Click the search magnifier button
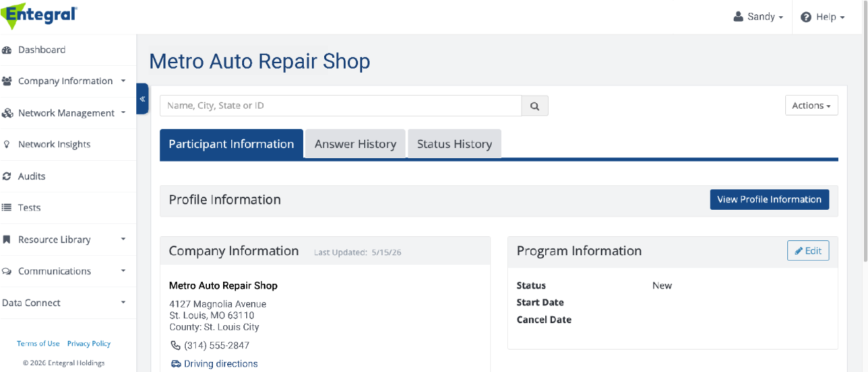 pyautogui.click(x=535, y=106)
